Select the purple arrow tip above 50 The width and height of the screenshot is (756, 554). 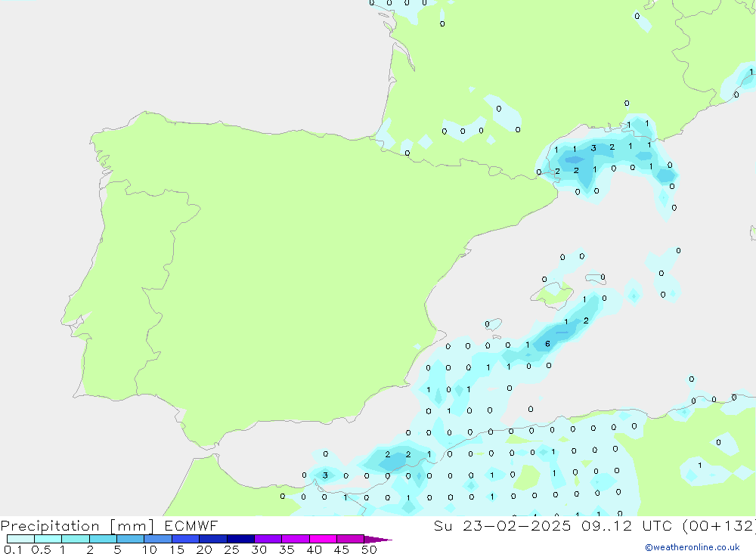[378, 540]
